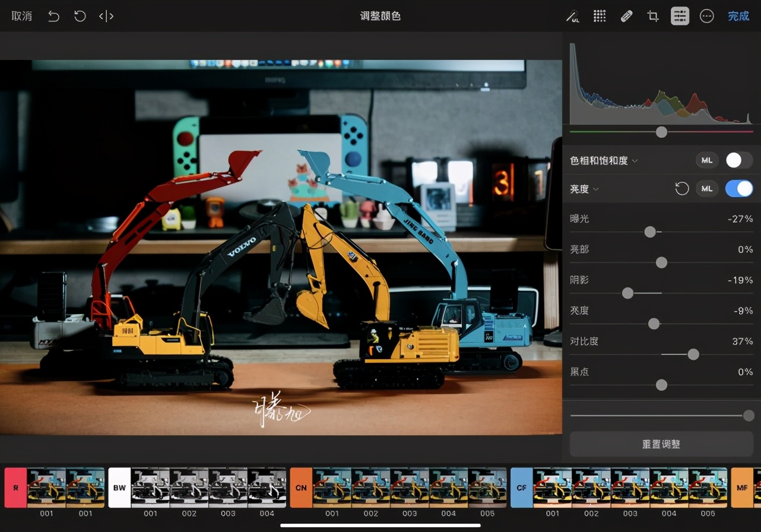This screenshot has width=761, height=532.
Task: Apply the BW 004 preset
Action: (267, 487)
